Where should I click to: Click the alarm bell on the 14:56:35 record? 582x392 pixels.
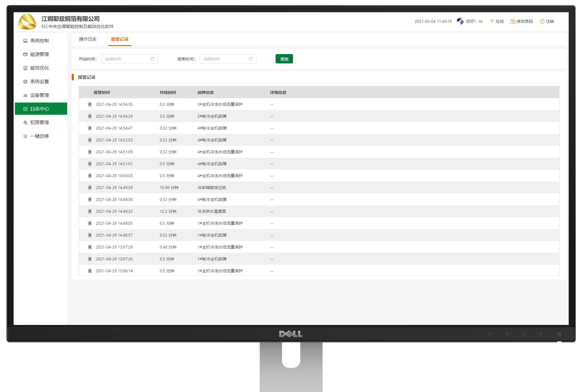click(x=90, y=104)
